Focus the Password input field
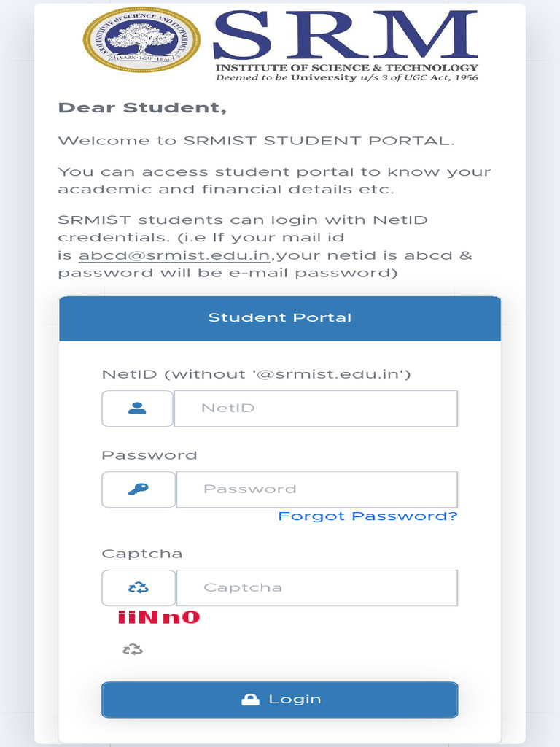This screenshot has height=747, width=560. (x=317, y=489)
